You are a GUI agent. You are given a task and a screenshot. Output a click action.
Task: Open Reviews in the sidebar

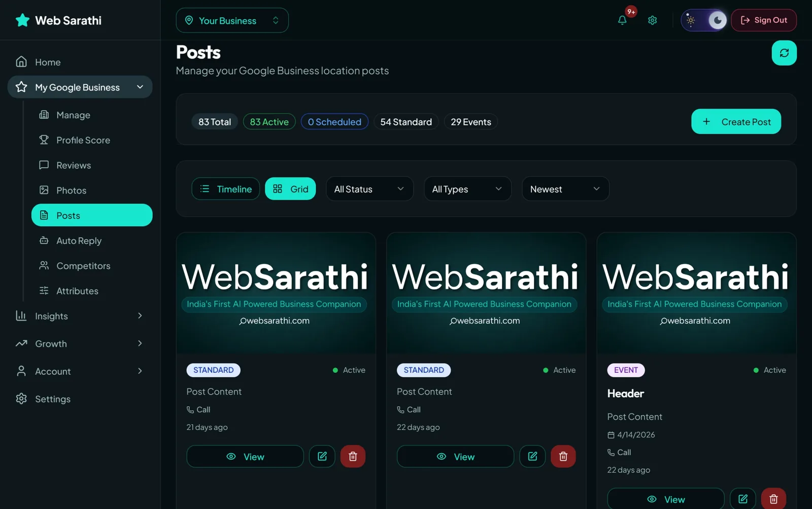click(x=92, y=165)
